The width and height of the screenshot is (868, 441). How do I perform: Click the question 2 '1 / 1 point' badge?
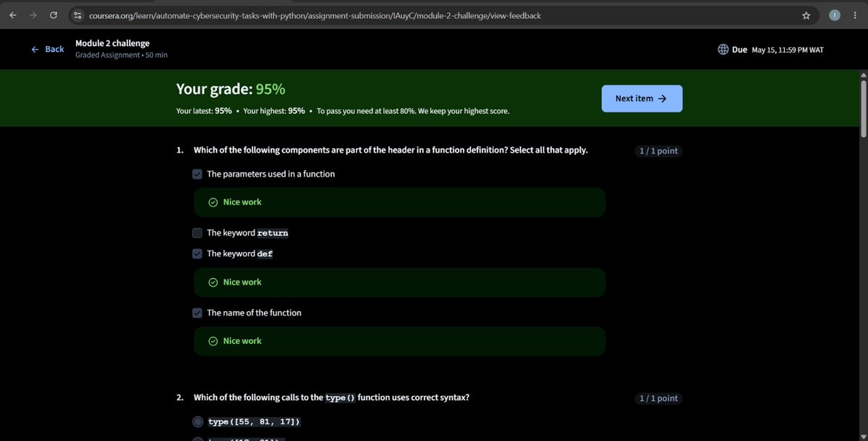click(658, 398)
